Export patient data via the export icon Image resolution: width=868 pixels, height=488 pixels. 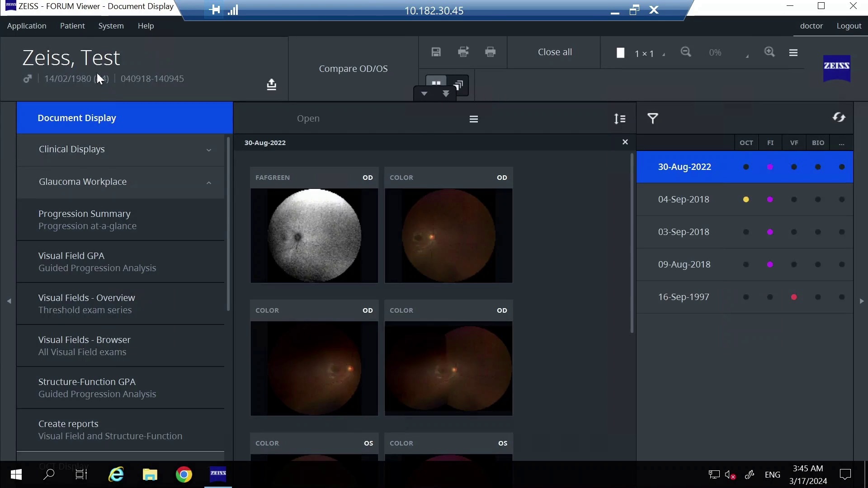[x=272, y=84]
